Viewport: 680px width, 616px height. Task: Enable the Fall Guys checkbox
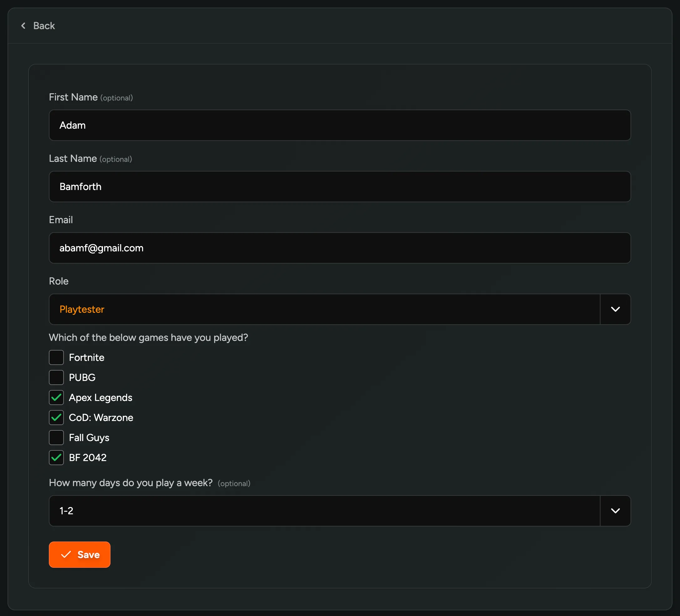coord(56,438)
